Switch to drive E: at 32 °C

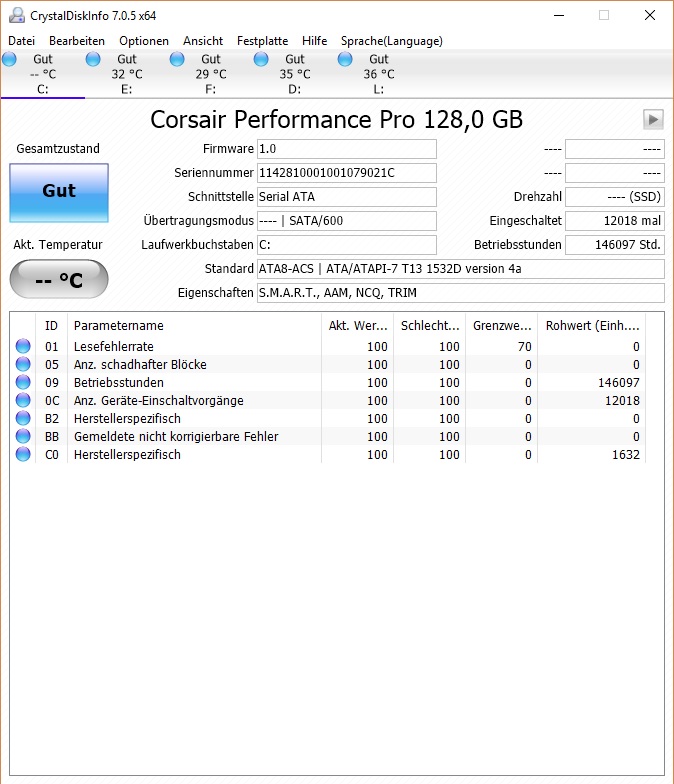[126, 74]
